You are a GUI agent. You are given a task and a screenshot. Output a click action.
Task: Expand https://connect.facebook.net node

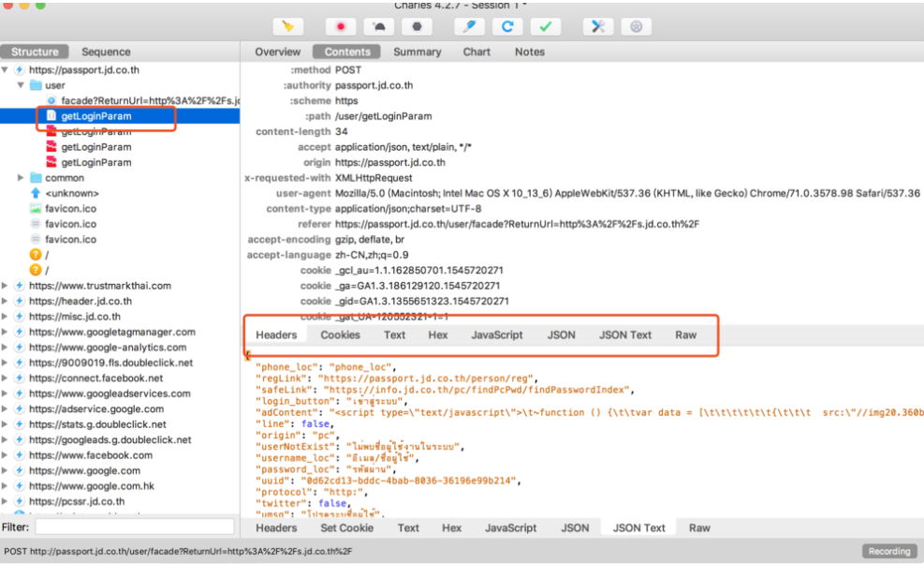5,378
